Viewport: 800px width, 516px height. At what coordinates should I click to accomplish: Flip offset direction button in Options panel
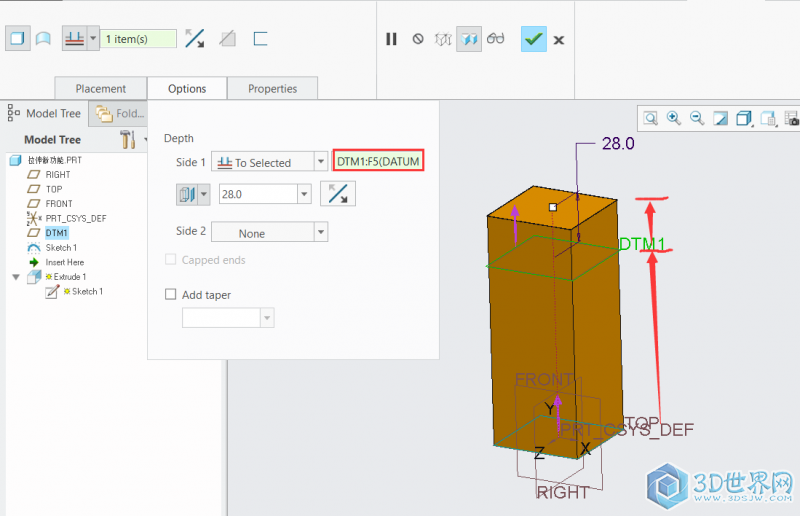(x=338, y=194)
